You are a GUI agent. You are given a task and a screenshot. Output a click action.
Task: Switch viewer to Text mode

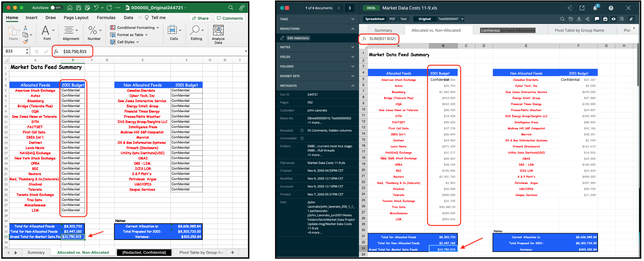(403, 19)
